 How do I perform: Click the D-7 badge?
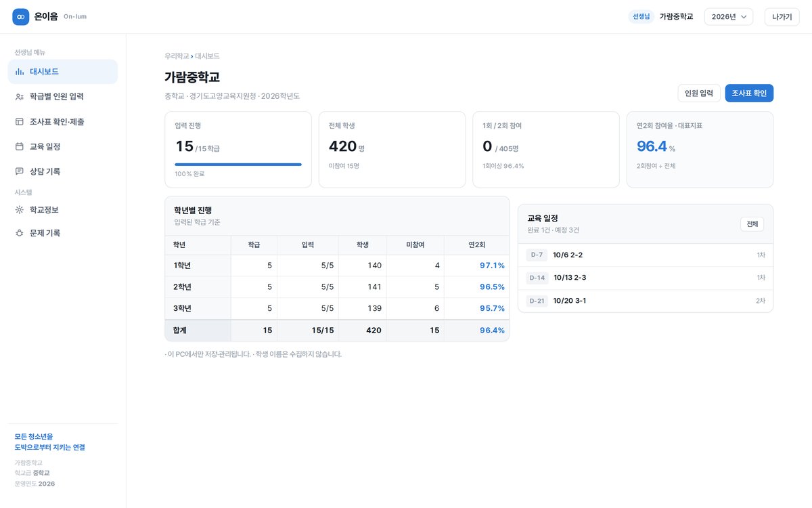click(x=537, y=255)
